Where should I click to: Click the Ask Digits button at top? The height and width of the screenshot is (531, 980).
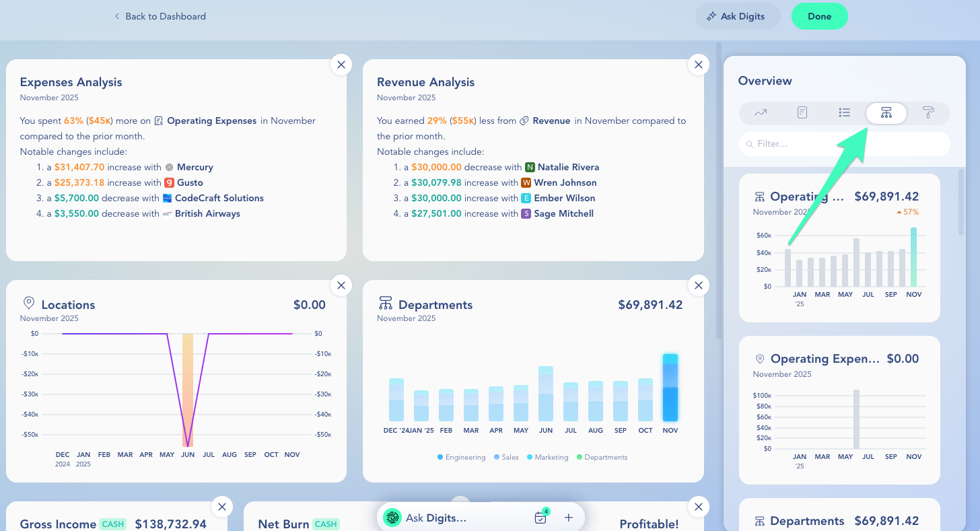click(x=737, y=16)
